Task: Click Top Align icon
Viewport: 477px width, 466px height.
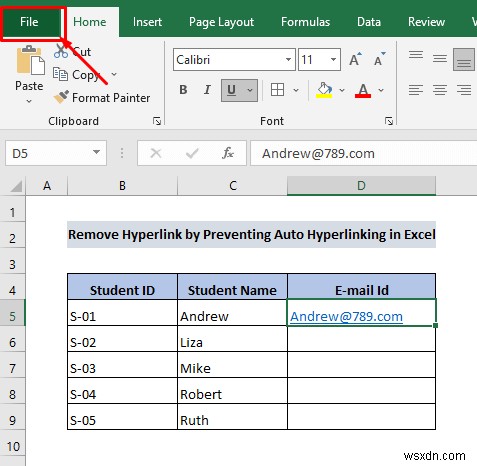Action: 416,55
